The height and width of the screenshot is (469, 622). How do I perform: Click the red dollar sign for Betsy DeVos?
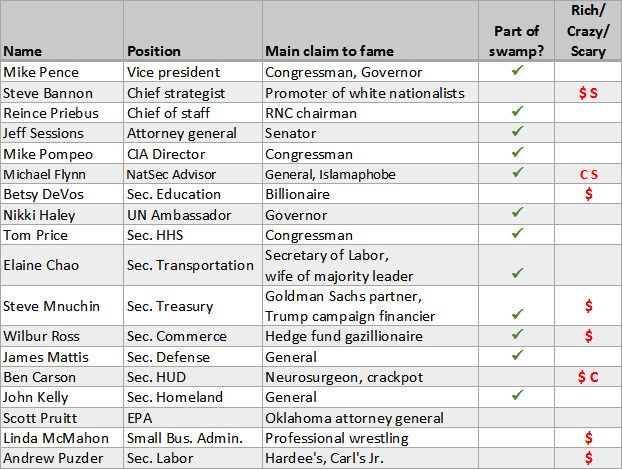point(588,194)
